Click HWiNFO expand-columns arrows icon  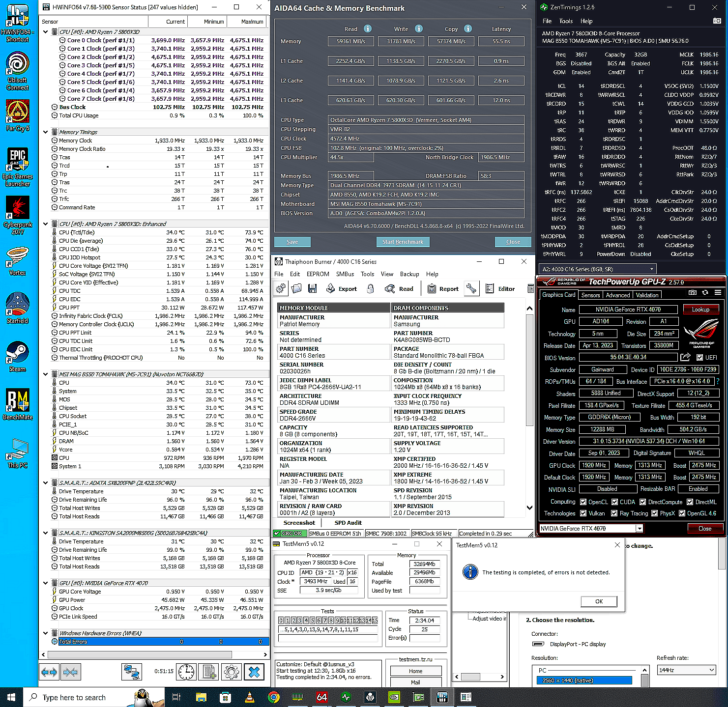(x=49, y=672)
